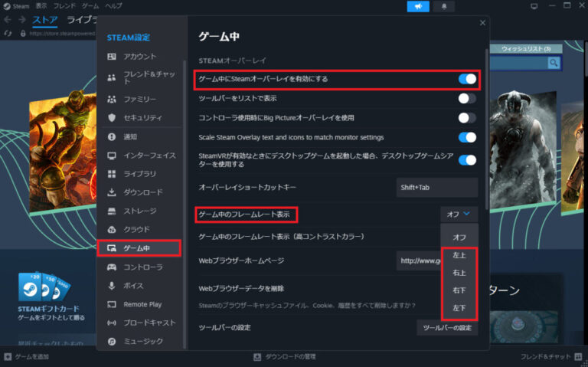Open the Skyrim game artwork thumbnail
This screenshot has height=367, width=588.
pos(524,150)
